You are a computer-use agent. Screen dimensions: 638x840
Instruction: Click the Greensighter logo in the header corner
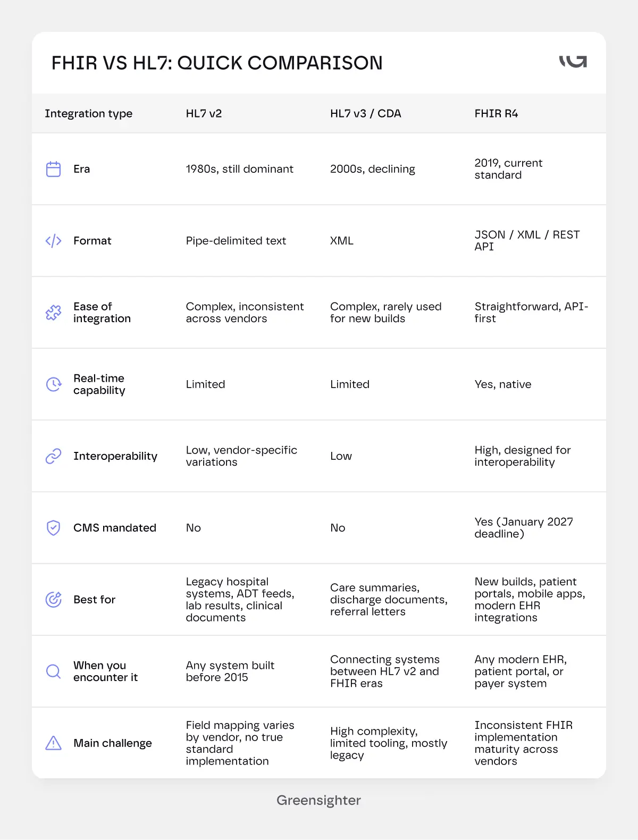pyautogui.click(x=573, y=61)
